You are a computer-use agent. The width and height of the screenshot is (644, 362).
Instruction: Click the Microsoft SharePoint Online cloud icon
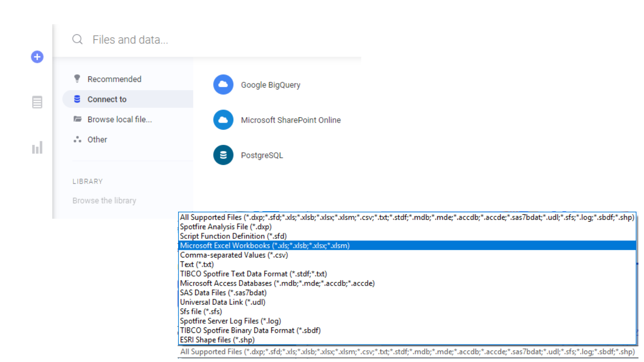tap(223, 120)
